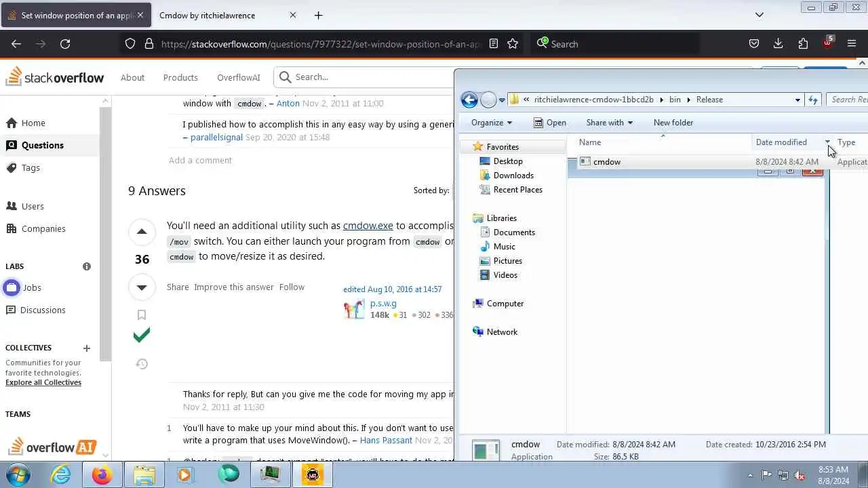Bookmark this page with the star

(x=513, y=43)
